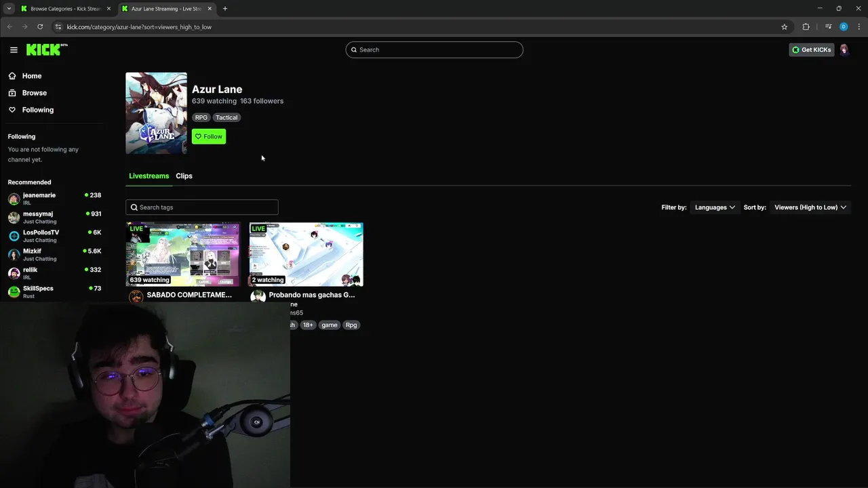
Task: Click the Mizkif avatar icon
Action: click(x=14, y=255)
